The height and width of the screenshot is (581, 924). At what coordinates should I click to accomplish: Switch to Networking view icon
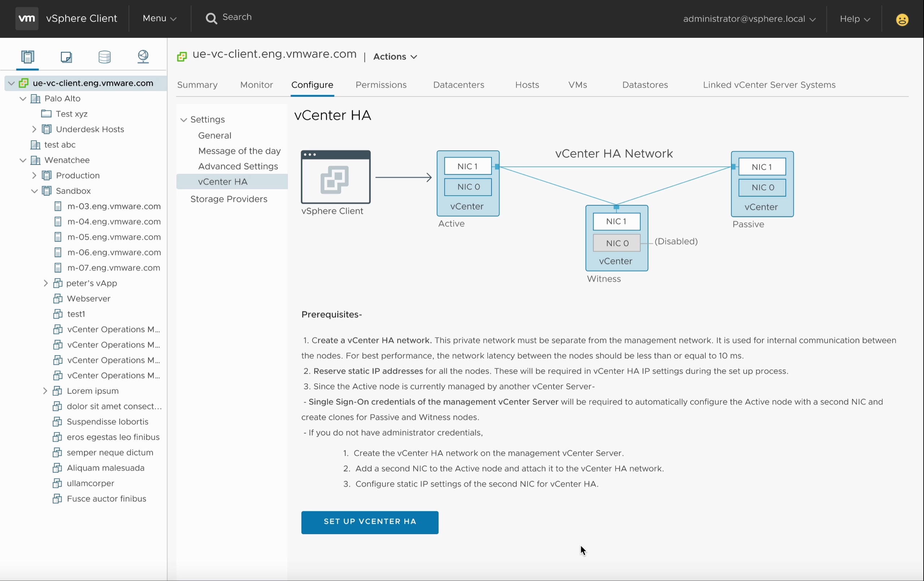coord(143,57)
